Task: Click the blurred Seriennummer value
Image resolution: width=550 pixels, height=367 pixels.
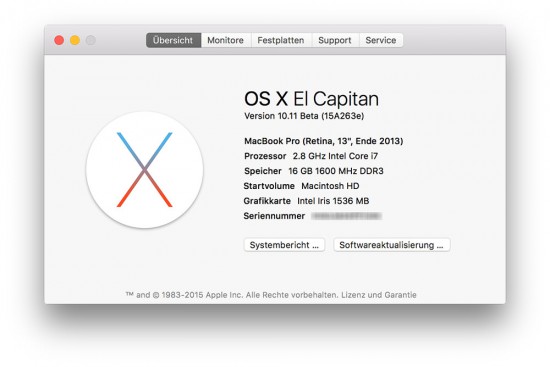Action: pyautogui.click(x=346, y=216)
